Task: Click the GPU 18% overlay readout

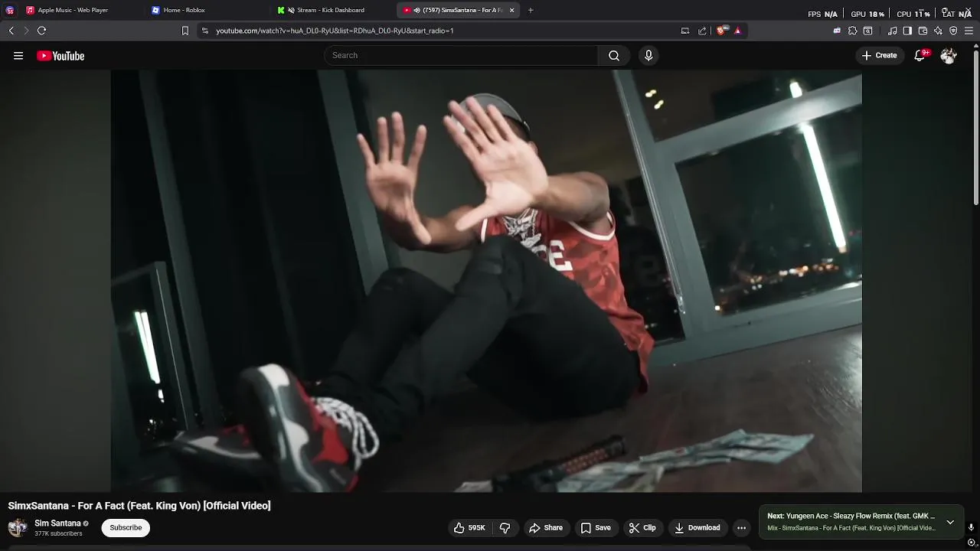Action: (x=867, y=14)
